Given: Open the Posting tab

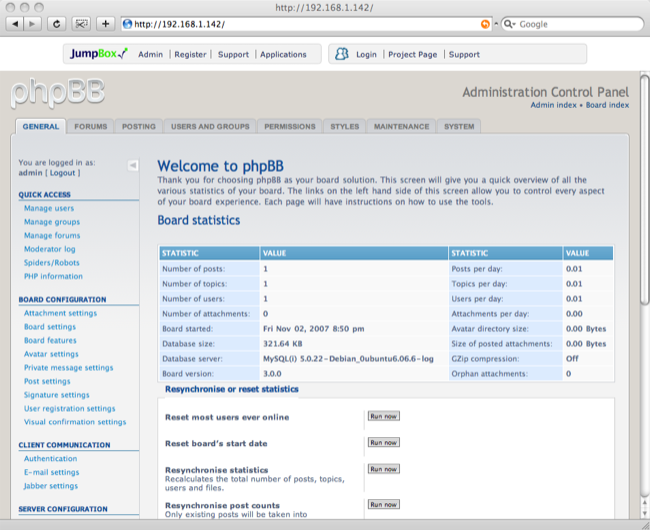Looking at the screenshot, I should tap(139, 126).
